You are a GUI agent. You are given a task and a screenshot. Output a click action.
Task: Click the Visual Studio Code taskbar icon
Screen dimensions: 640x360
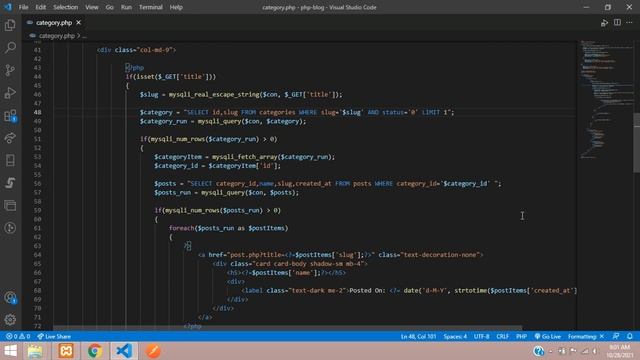click(124, 351)
